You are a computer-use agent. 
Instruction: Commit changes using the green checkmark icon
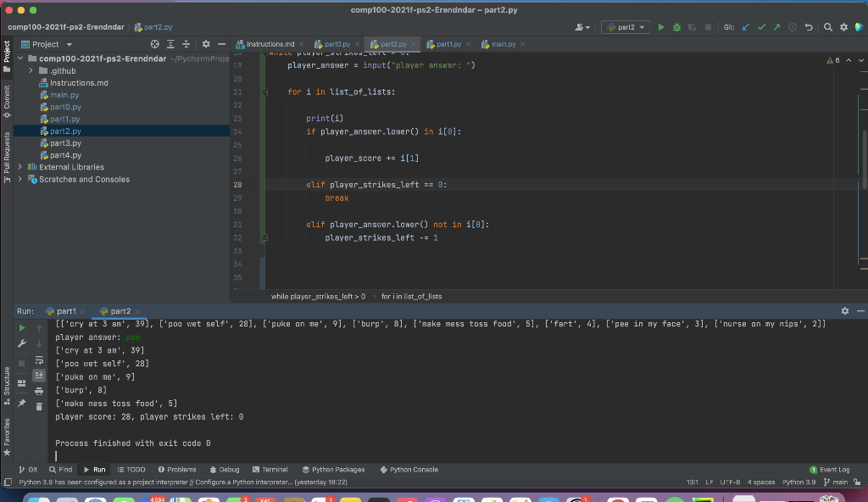point(761,27)
